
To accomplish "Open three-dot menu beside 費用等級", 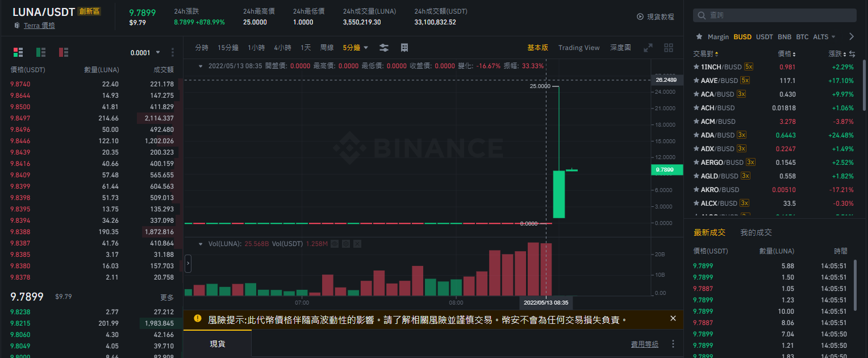I will (673, 344).
